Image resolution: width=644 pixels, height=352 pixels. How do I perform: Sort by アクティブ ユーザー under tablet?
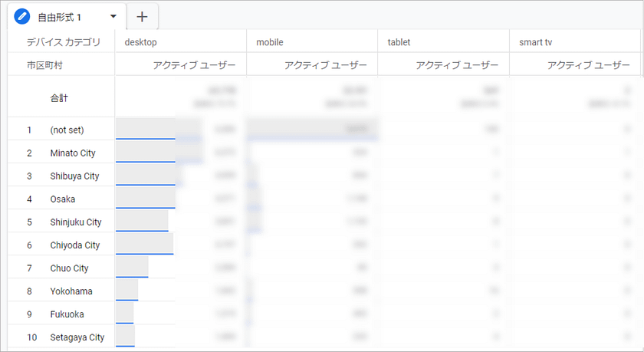click(457, 65)
